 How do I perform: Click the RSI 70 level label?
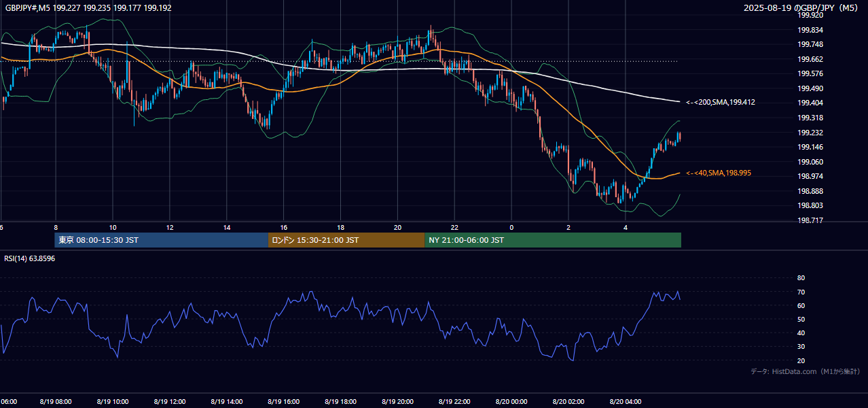pos(801,292)
